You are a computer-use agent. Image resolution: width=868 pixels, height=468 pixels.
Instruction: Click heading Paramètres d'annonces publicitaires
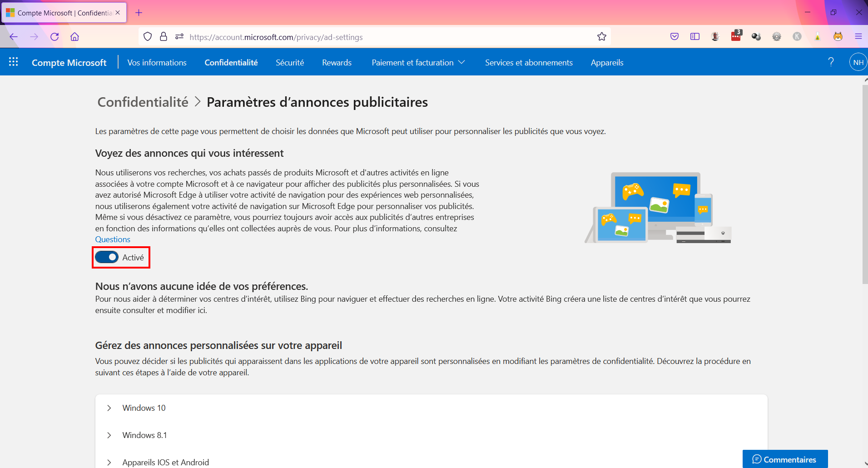click(317, 102)
